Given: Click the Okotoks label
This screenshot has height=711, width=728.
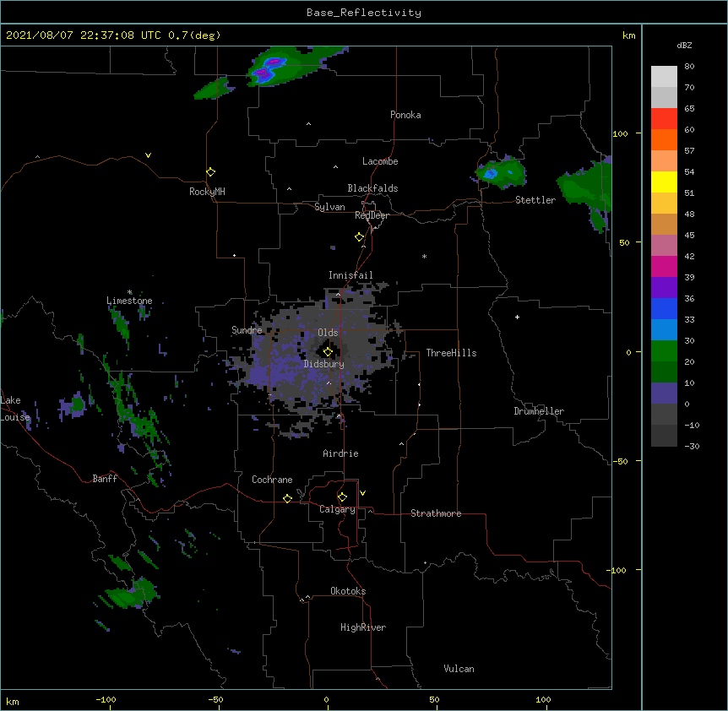Looking at the screenshot, I should 348,591.
